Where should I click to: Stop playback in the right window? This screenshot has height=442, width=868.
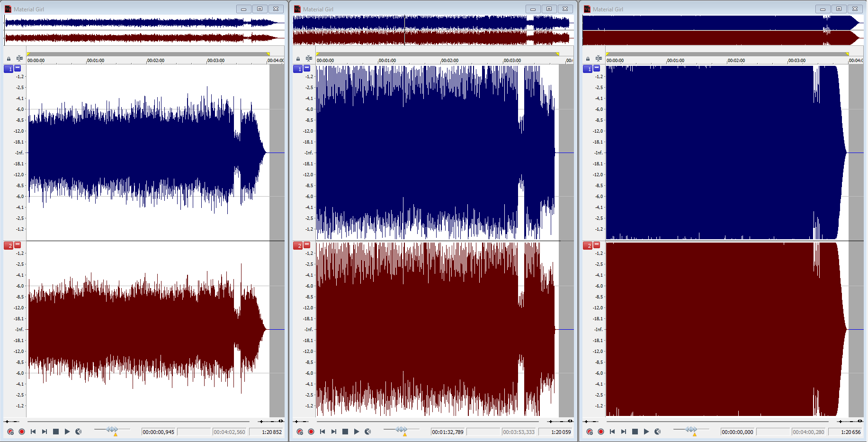635,432
